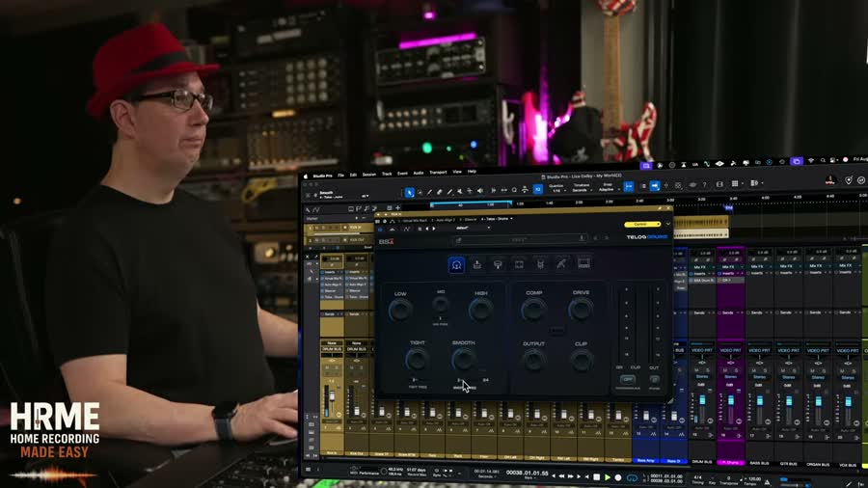
Task: Click the CLIP knob in plugin
Action: [581, 361]
